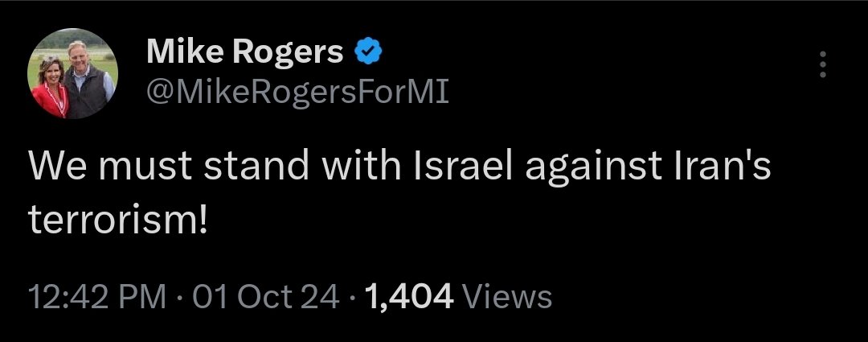Click the 1,404 view count number
868x342 pixels.
point(410,298)
